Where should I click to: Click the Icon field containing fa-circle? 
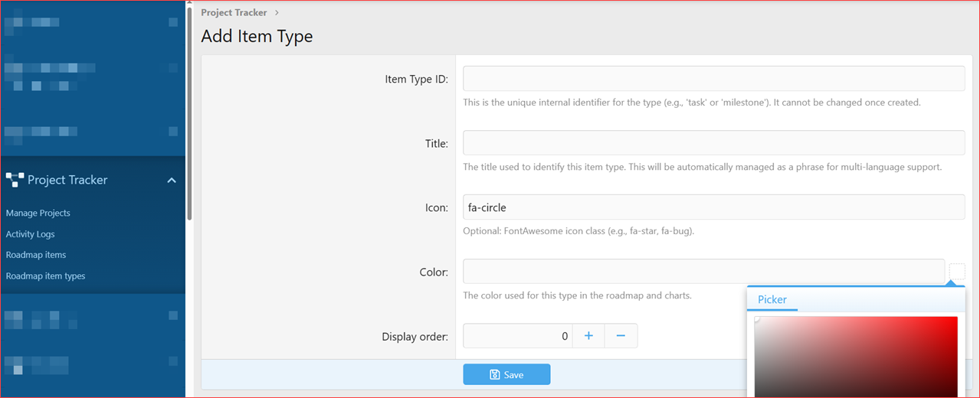(x=713, y=207)
